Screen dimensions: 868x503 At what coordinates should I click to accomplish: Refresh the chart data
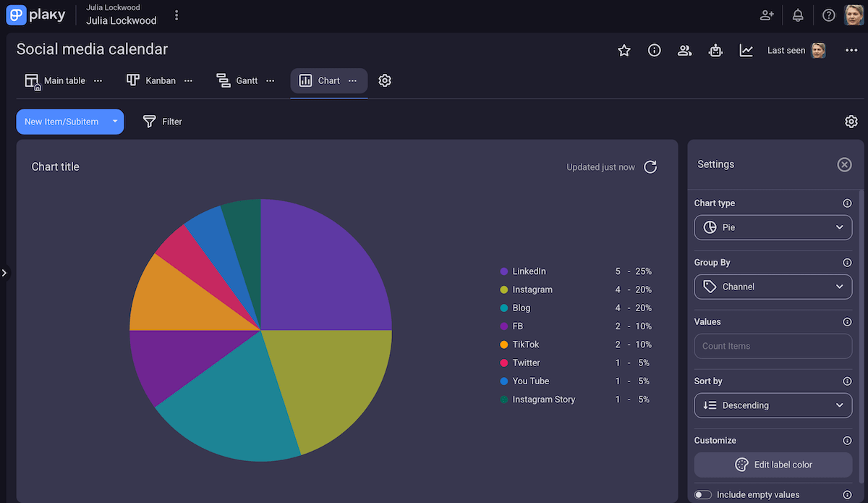[x=650, y=166]
